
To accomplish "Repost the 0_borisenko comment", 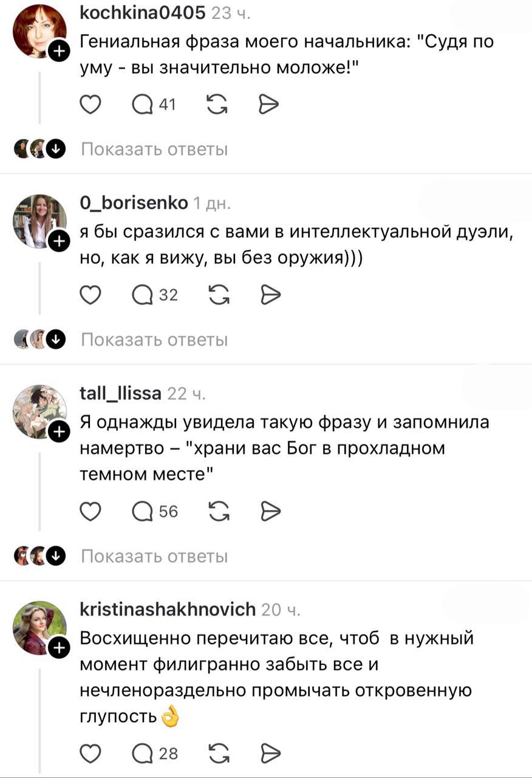I will click(217, 295).
